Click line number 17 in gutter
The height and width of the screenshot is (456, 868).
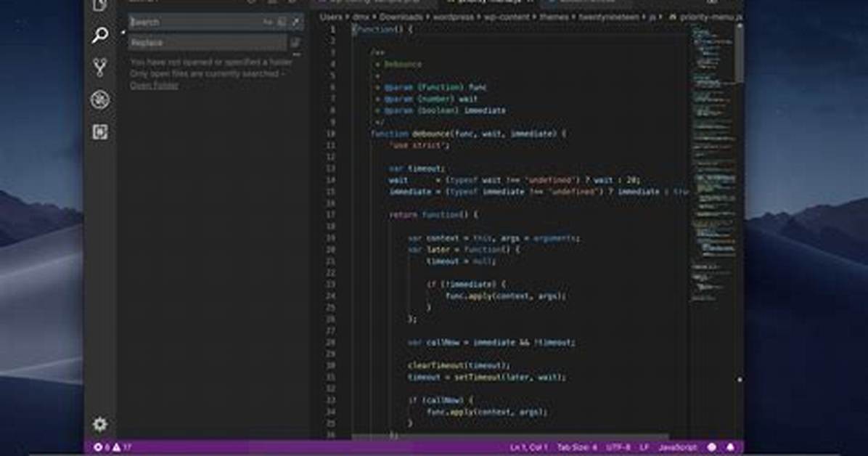coord(330,214)
